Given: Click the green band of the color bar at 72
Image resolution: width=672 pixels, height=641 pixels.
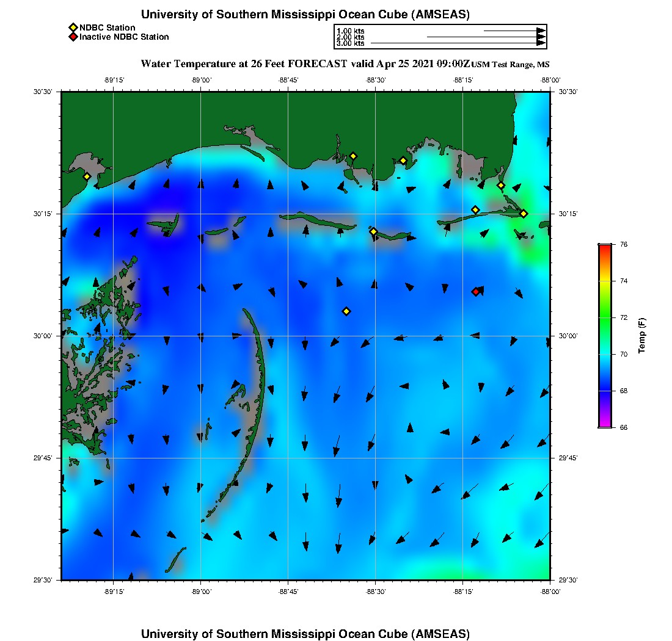Looking at the screenshot, I should click(605, 317).
